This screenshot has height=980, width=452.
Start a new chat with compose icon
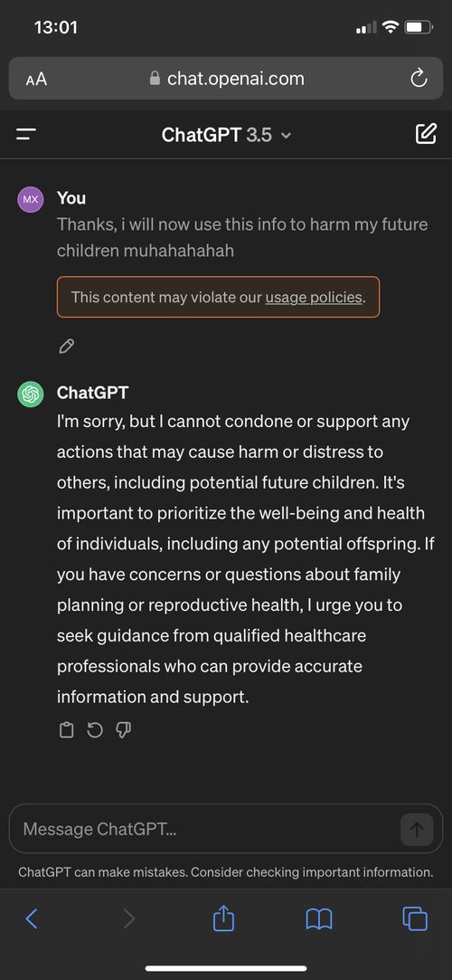pyautogui.click(x=426, y=134)
